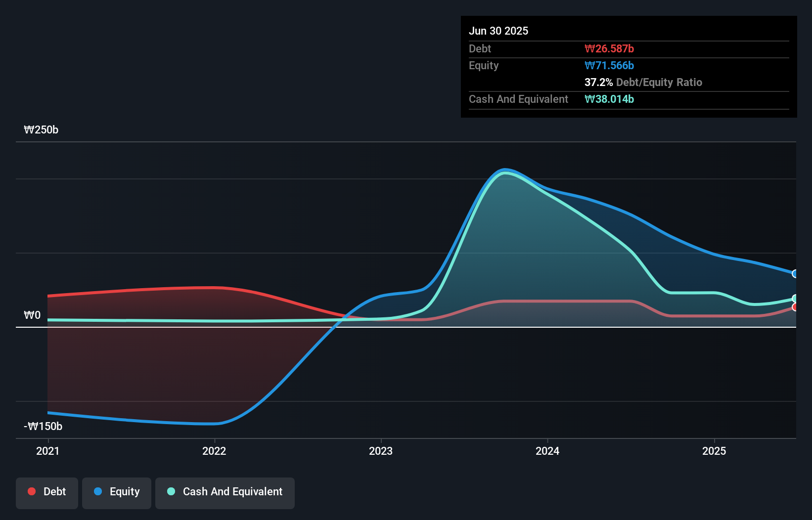Viewport: 812px width, 520px height.
Task: Select the teal cash endpoint marker on chart
Action: 795,298
